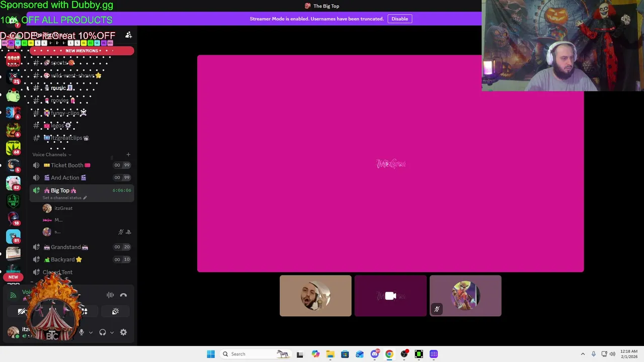Click the taskbar Search box

(256, 354)
